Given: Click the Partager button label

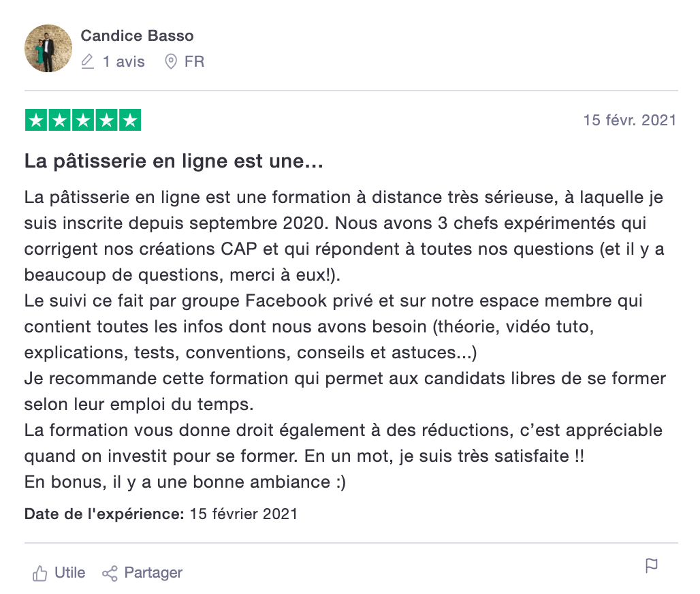Looking at the screenshot, I should 153,573.
